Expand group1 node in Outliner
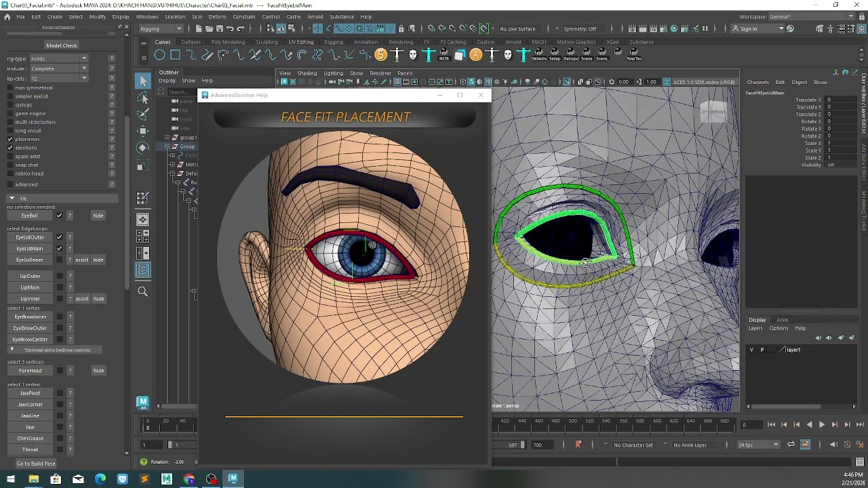868x488 pixels. (x=167, y=138)
